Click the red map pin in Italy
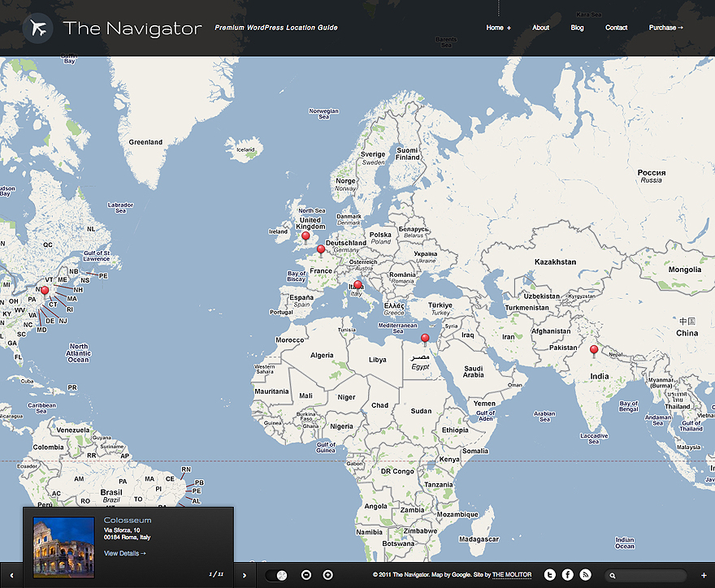The height and width of the screenshot is (588, 715). pyautogui.click(x=357, y=285)
